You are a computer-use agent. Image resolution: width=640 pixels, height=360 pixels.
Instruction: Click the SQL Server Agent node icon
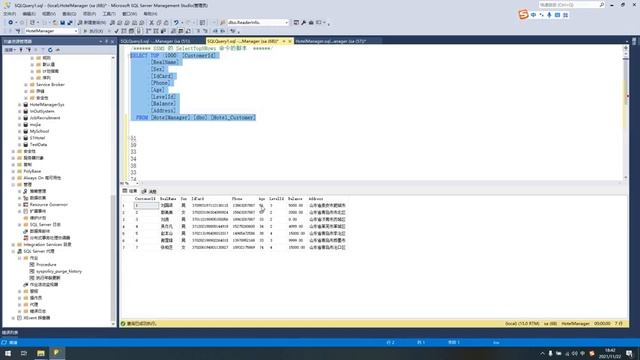(19, 251)
